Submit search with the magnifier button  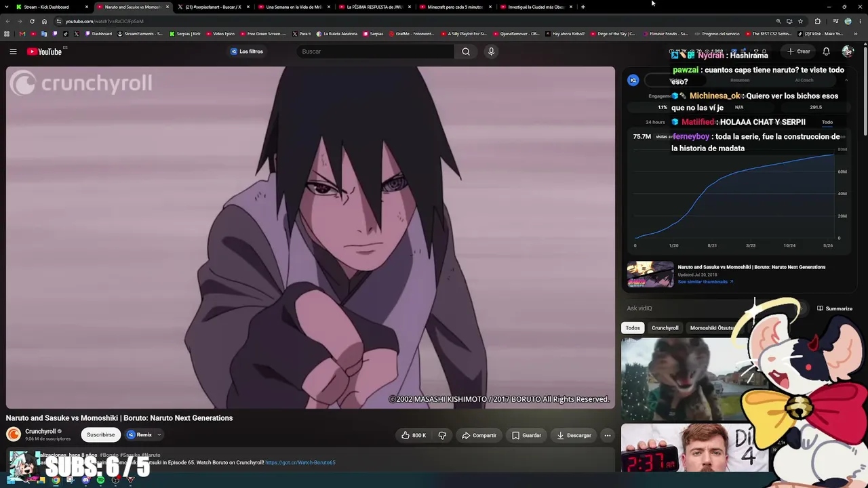point(466,52)
